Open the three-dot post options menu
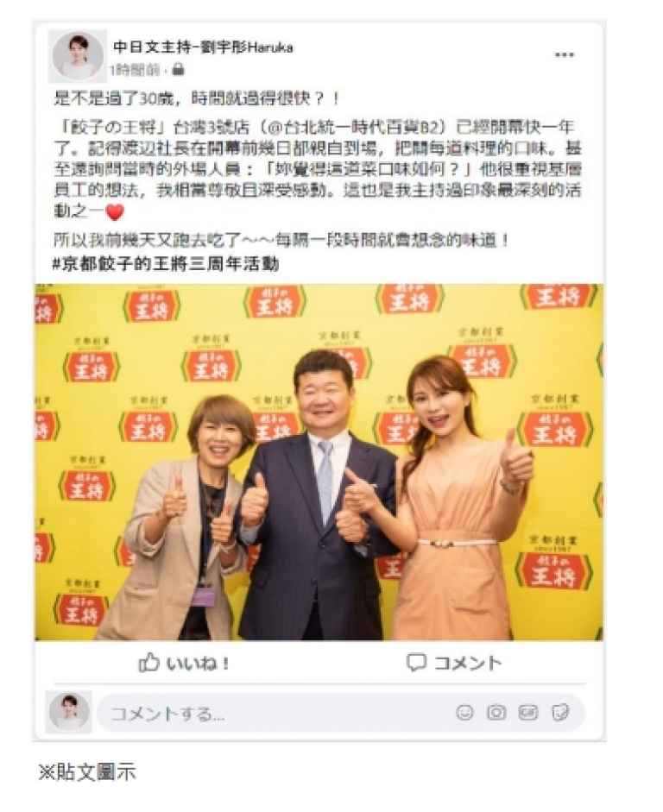The width and height of the screenshot is (663, 812). (564, 55)
